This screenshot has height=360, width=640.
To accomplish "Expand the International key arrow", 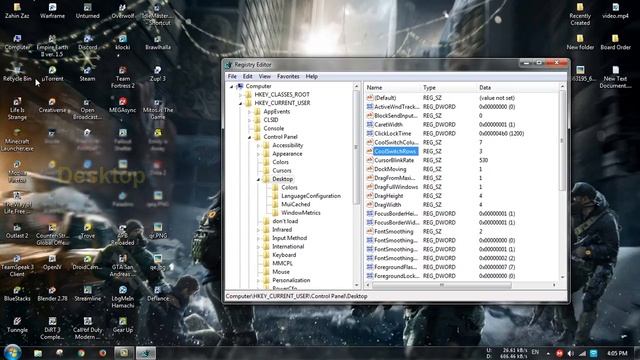I will coord(258,247).
